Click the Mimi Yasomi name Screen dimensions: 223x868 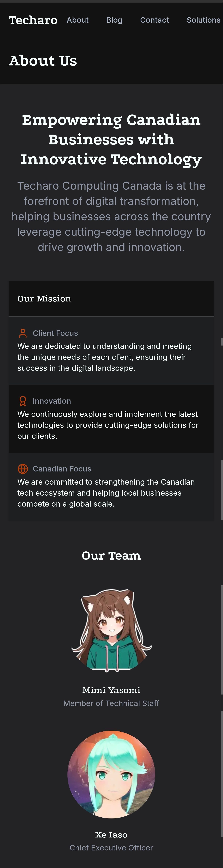111,690
